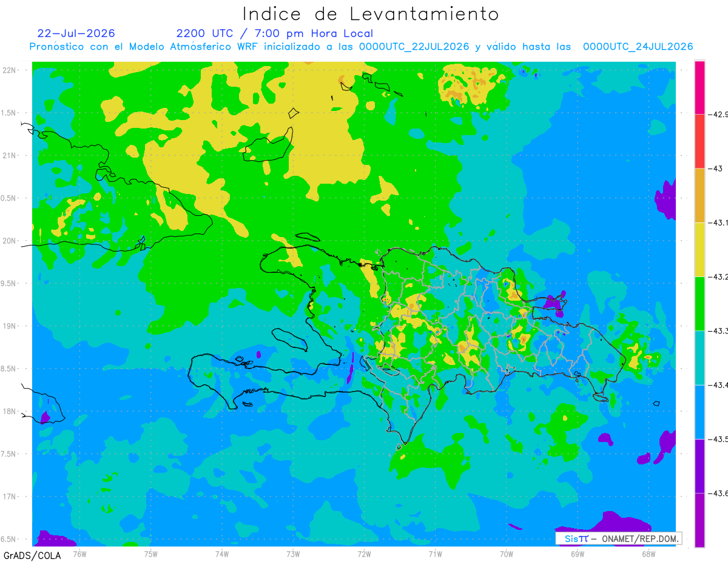Click the "Pronóstico con el Modelo Atmósferico WRF" line
728x562 pixels.
[361, 47]
